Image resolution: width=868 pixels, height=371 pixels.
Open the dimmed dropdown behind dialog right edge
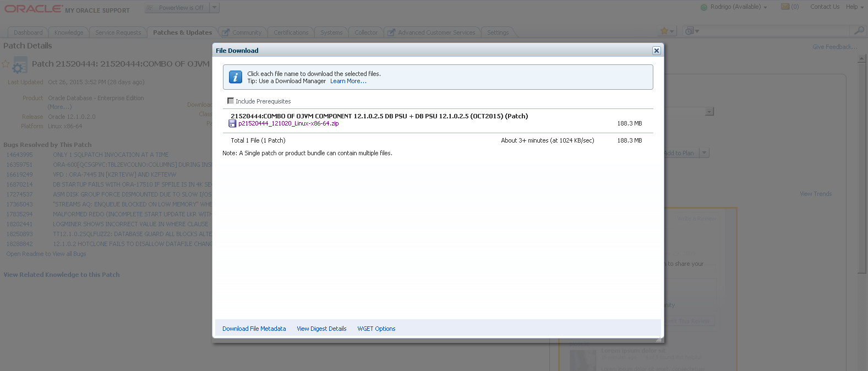[x=709, y=112]
